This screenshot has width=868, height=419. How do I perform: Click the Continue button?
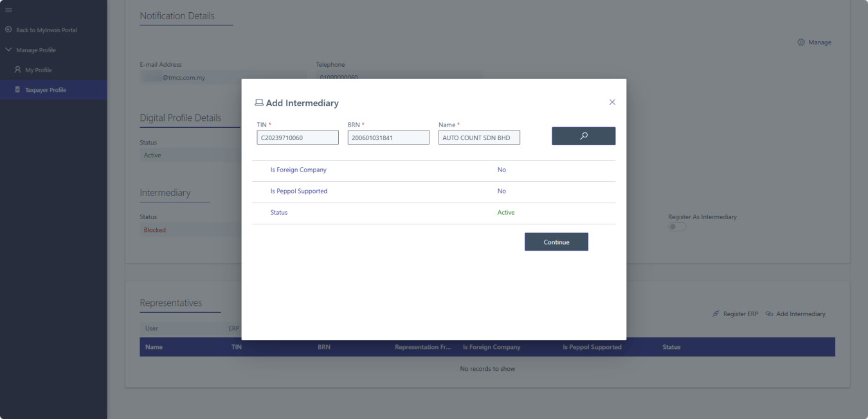[x=556, y=242]
